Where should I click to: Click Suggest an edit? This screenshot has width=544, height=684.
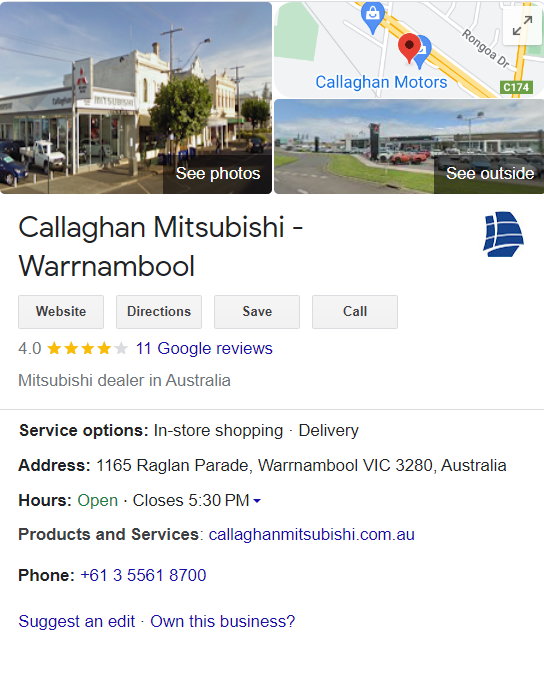(x=77, y=621)
